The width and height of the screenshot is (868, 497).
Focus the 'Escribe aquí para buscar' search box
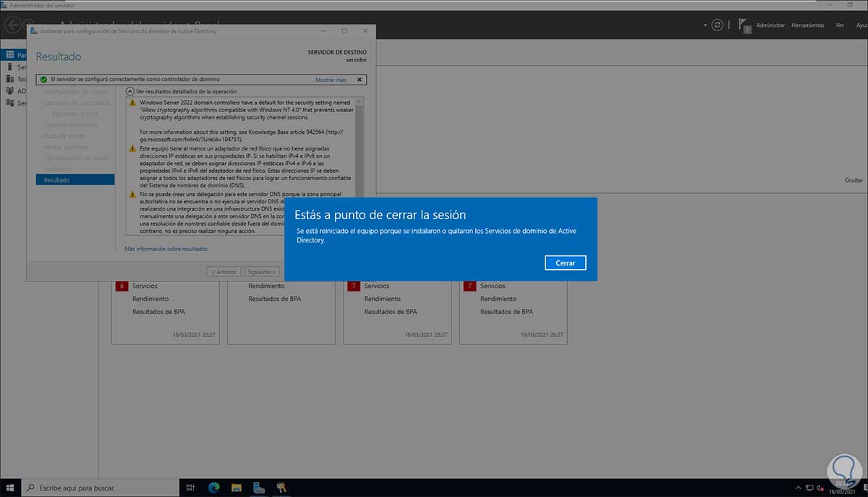tap(101, 487)
